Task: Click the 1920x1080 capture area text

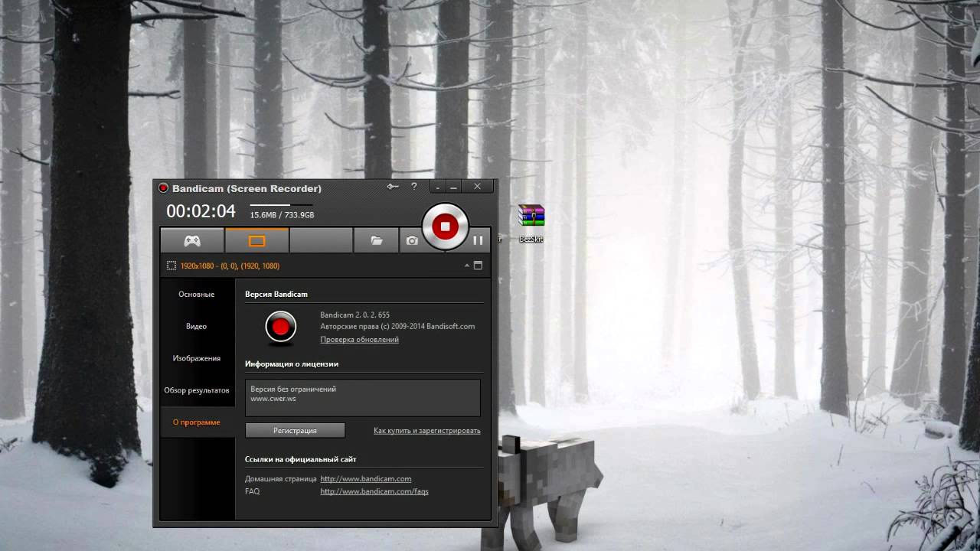Action: click(x=230, y=266)
